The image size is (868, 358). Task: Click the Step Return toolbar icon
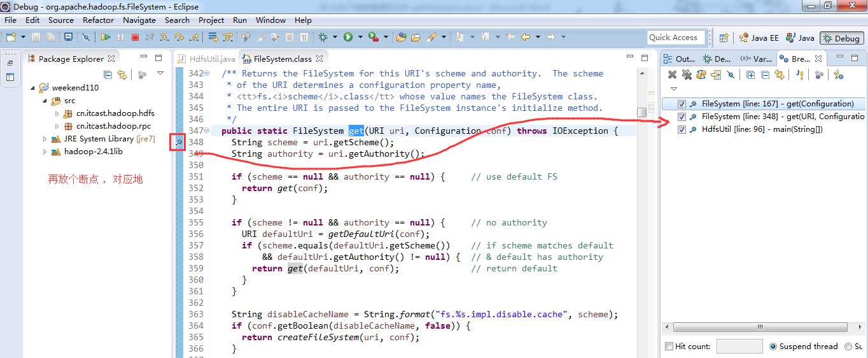click(194, 37)
